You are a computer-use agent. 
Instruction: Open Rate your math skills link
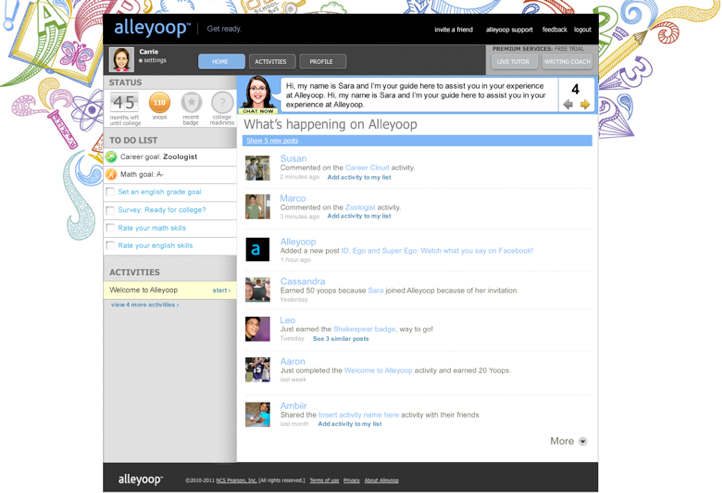[x=151, y=228]
